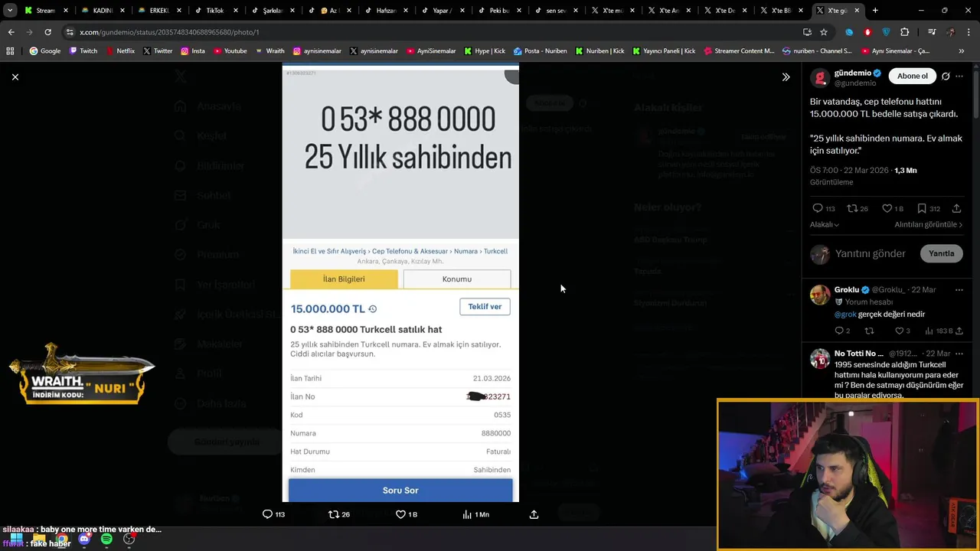Open the Twitch bookmark
980x551 pixels.
pos(83,51)
